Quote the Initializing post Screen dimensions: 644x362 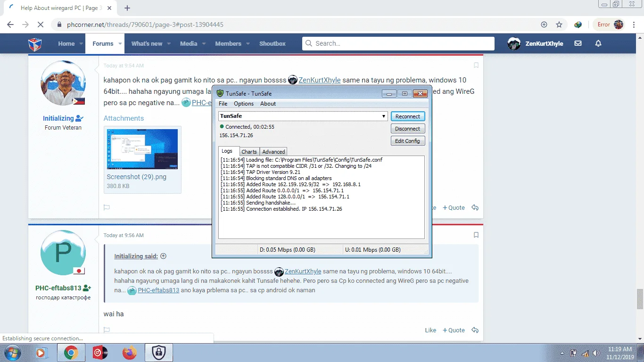point(454,207)
